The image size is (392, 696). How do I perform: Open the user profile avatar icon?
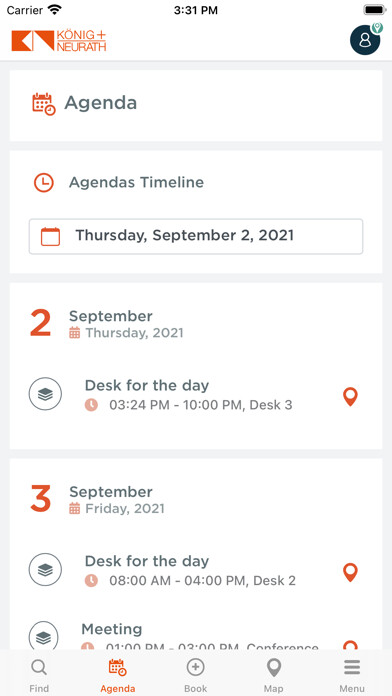point(365,40)
